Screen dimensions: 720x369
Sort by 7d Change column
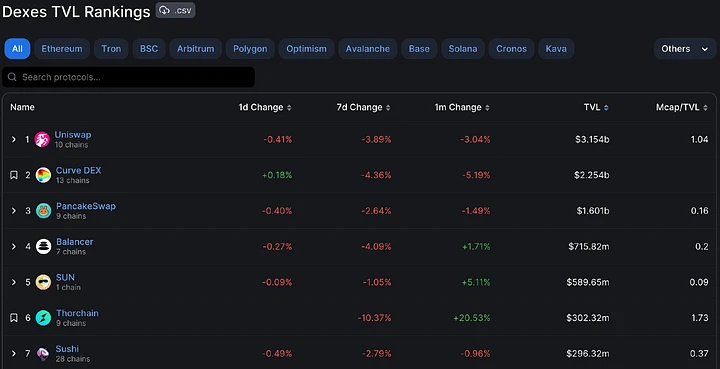point(363,107)
